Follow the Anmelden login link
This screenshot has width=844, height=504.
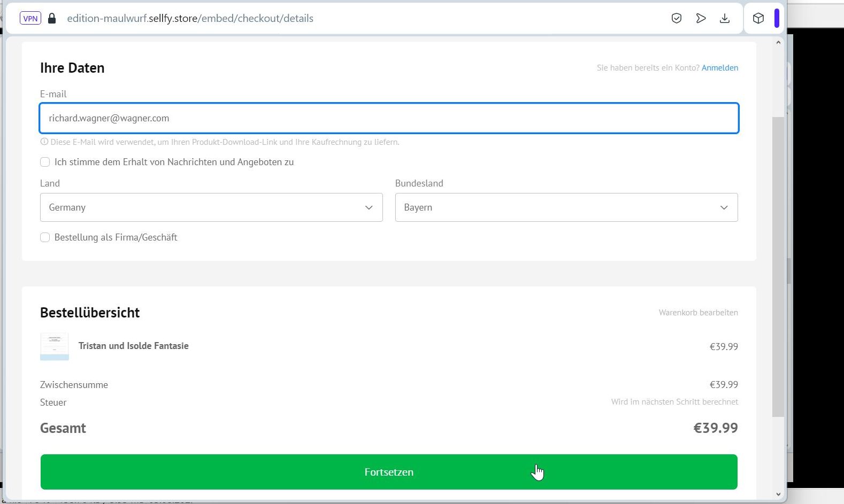point(719,68)
